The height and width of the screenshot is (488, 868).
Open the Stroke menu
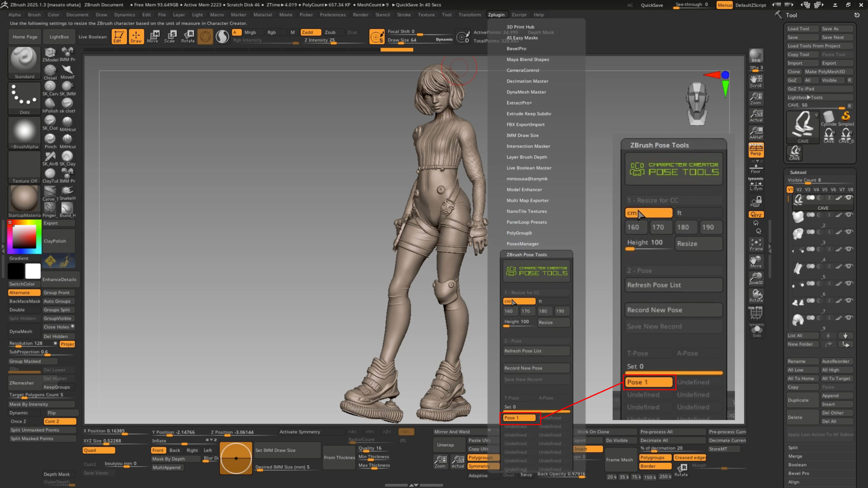pyautogui.click(x=403, y=15)
